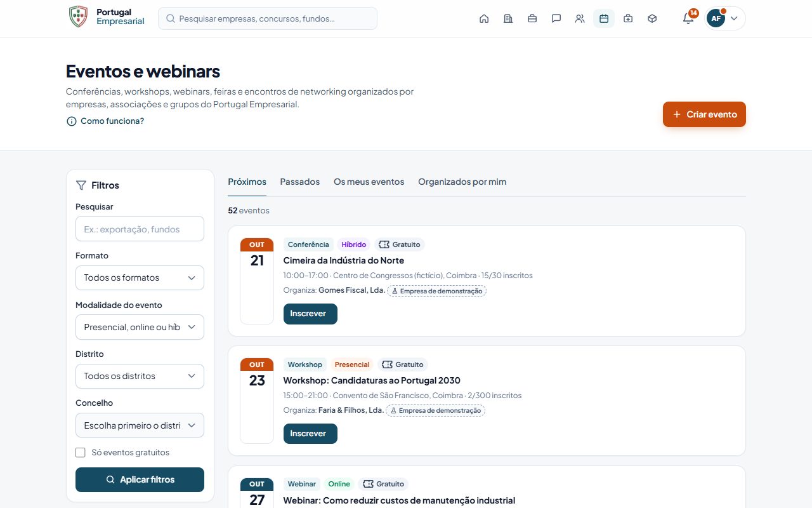The height and width of the screenshot is (508, 812).
Task: Open the Concelho dropdown
Action: [140, 425]
